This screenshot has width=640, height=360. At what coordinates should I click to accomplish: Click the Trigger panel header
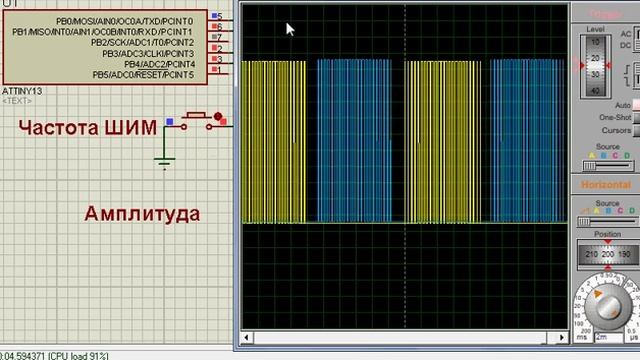coord(606,14)
